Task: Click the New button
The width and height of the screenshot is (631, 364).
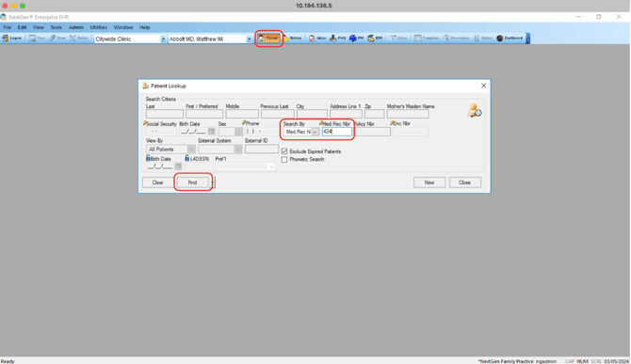Action: click(429, 182)
